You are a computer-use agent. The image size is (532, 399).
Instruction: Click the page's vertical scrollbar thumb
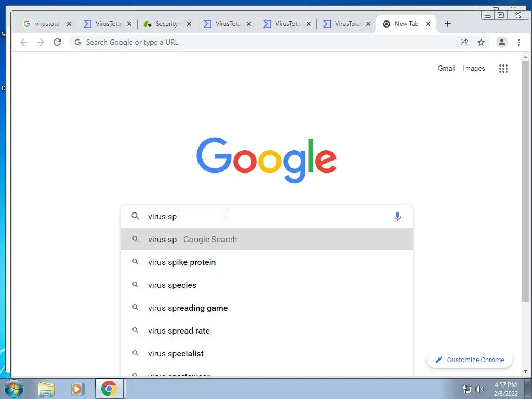tap(525, 181)
